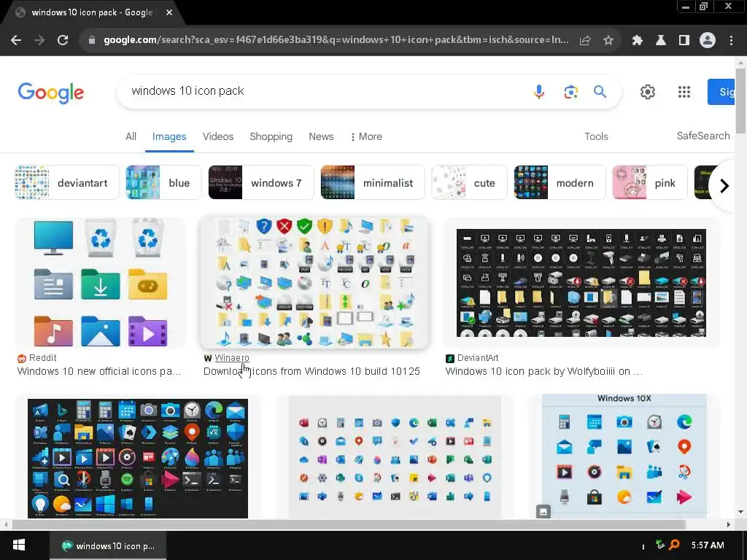
Task: Open the Google apps grid
Action: point(684,92)
